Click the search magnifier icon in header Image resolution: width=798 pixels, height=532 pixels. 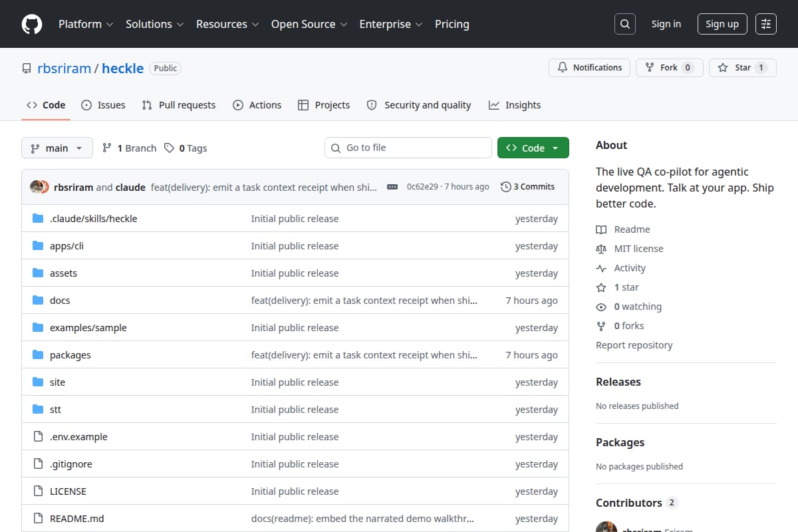click(625, 24)
